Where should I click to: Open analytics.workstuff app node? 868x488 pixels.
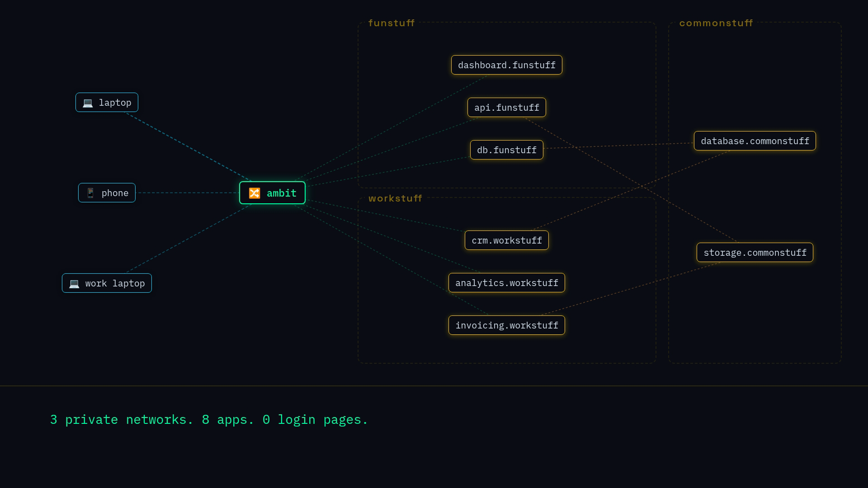506,283
